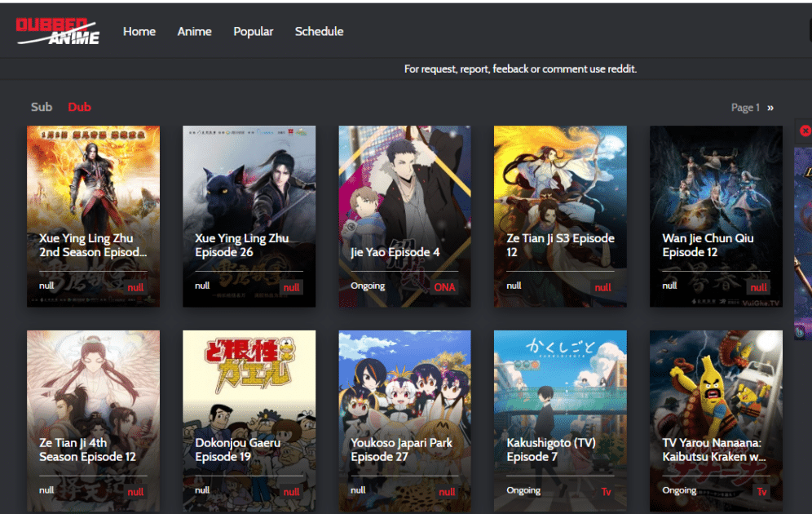The image size is (812, 514).
Task: Click Ongoing status on Jie Yao card
Action: point(368,286)
